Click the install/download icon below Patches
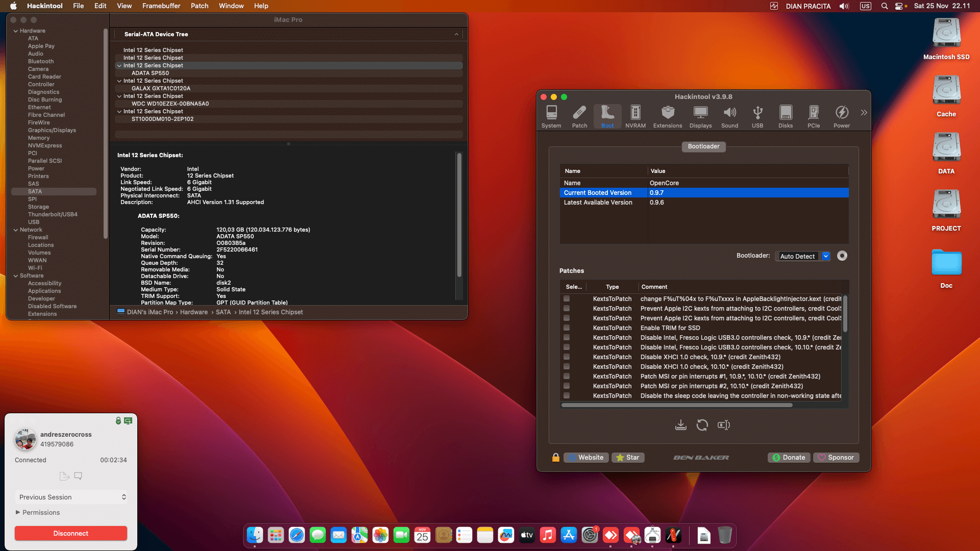Viewport: 980px width, 551px height. (681, 425)
